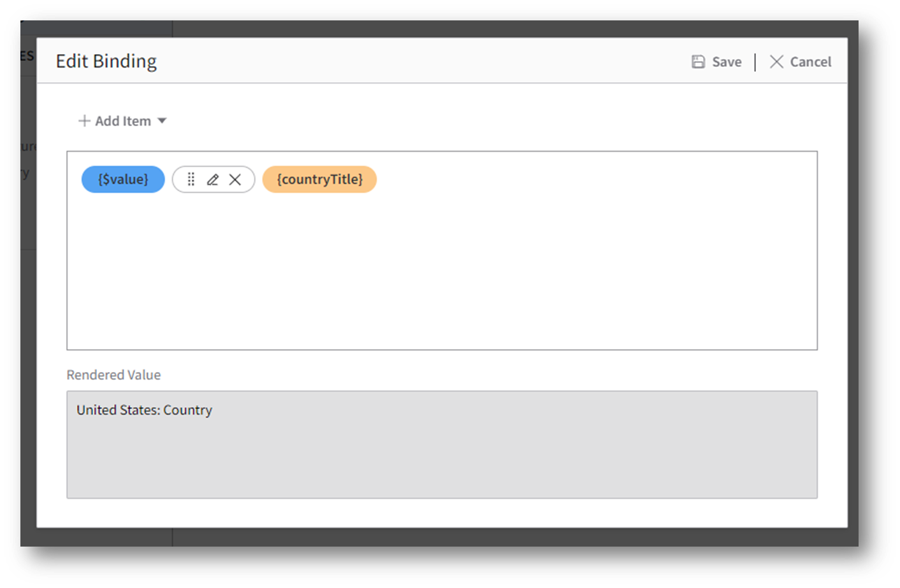
Task: Open the Add Item menu
Action: [122, 121]
